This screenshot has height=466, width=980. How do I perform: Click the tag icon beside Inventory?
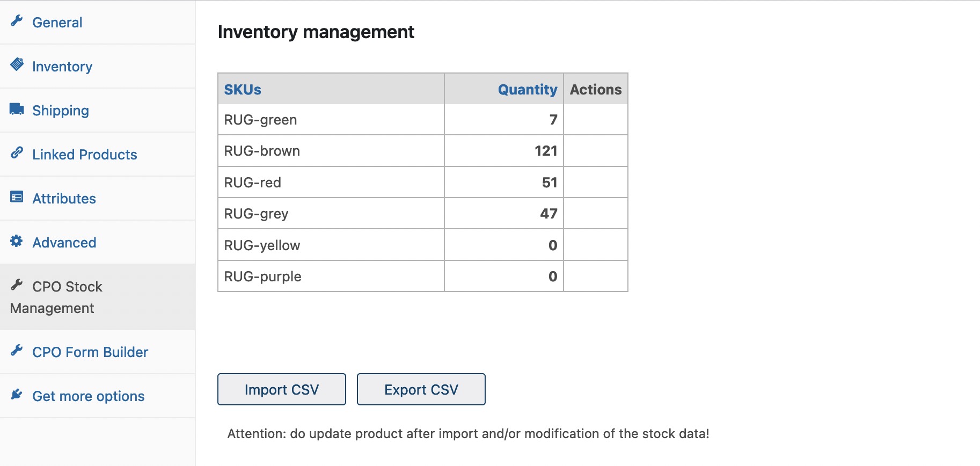(17, 64)
